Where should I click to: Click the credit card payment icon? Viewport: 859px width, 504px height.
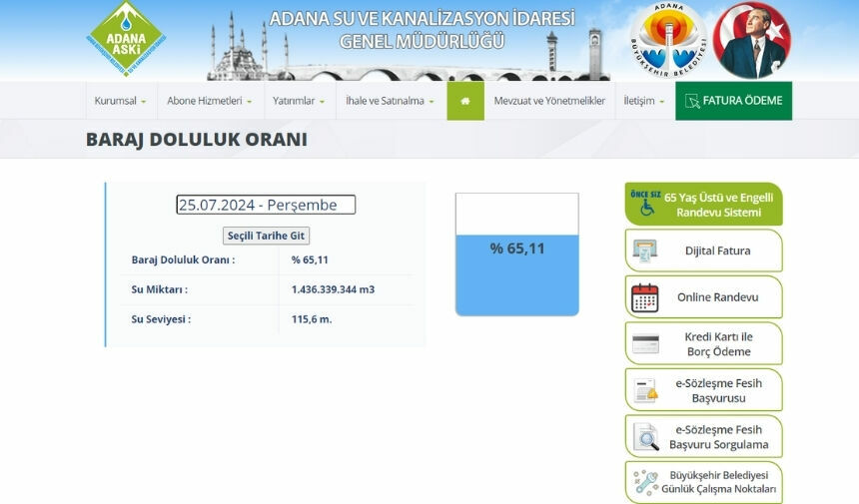point(645,344)
